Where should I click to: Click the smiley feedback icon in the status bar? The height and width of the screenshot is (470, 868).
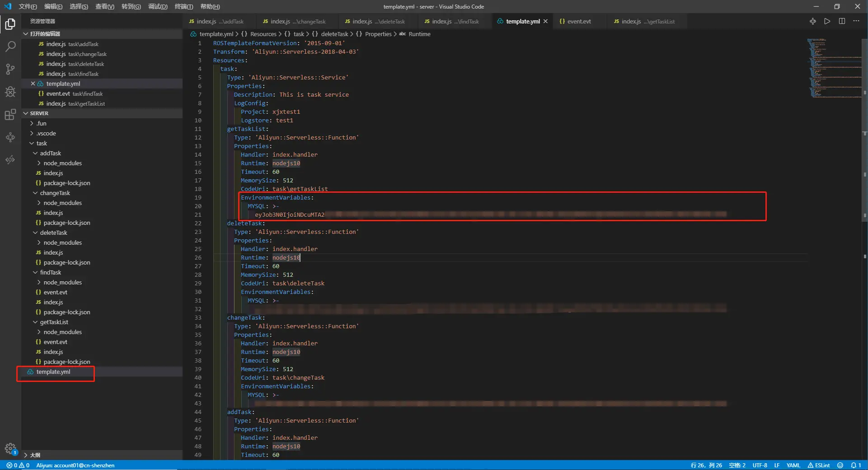click(840, 465)
